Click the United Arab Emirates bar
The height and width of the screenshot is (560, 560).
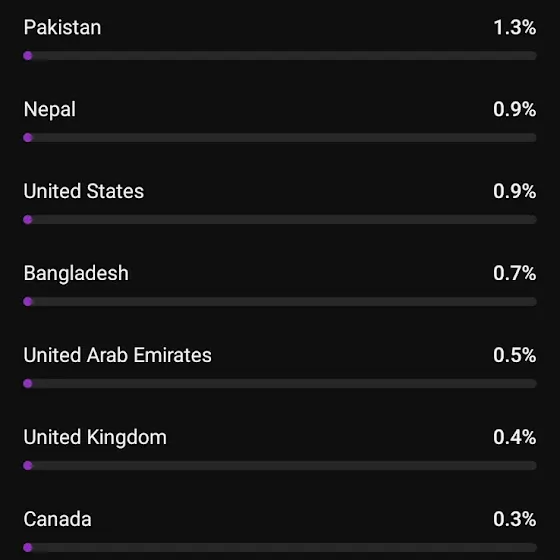[280, 384]
